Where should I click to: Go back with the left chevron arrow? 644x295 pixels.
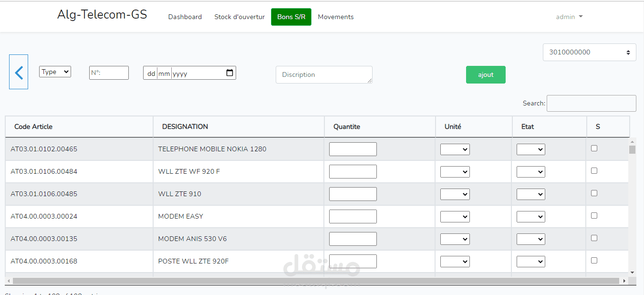point(19,72)
